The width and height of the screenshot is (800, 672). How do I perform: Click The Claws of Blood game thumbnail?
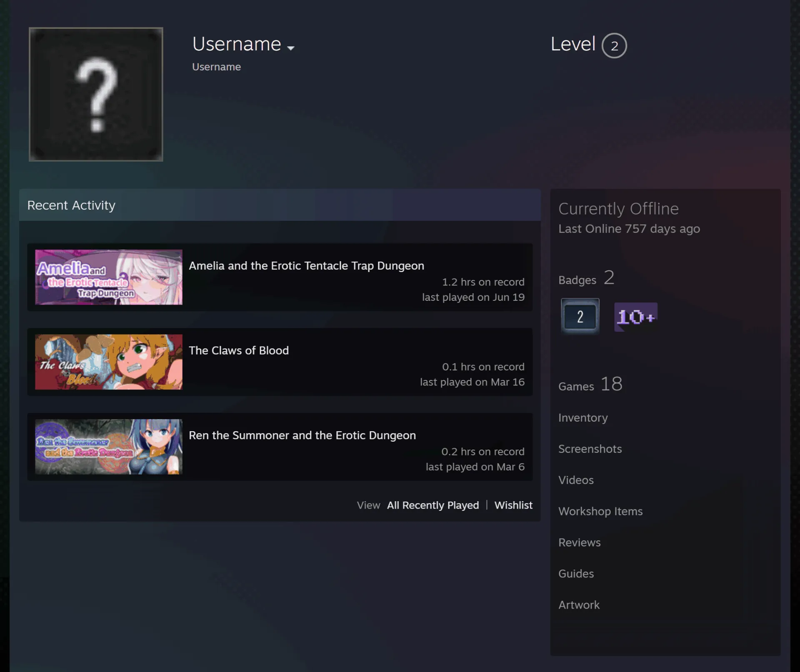pyautogui.click(x=109, y=362)
